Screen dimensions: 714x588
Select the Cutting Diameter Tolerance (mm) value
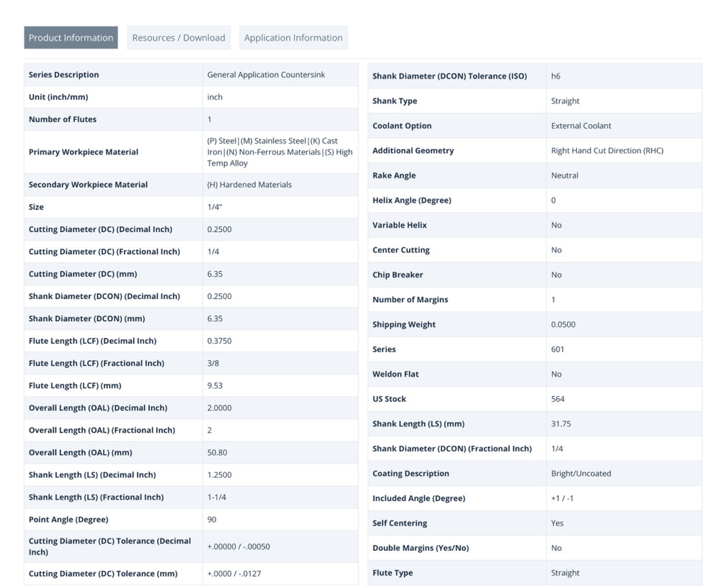point(234,574)
